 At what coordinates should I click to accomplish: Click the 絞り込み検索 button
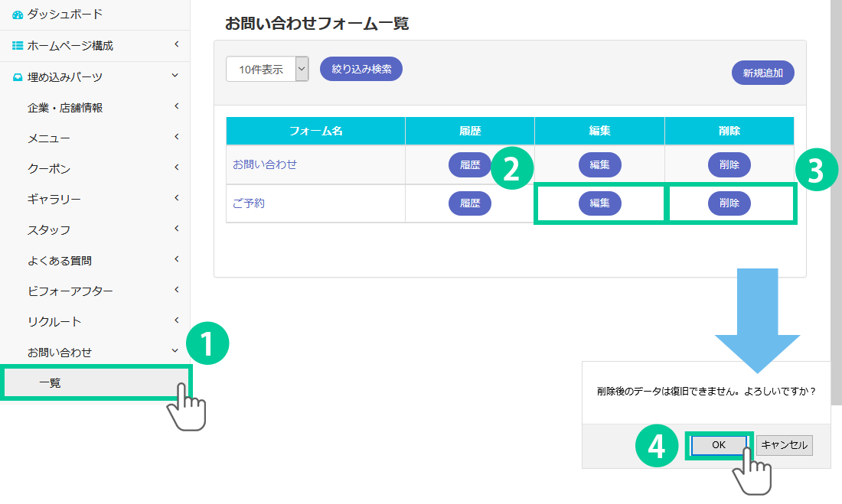(x=361, y=69)
